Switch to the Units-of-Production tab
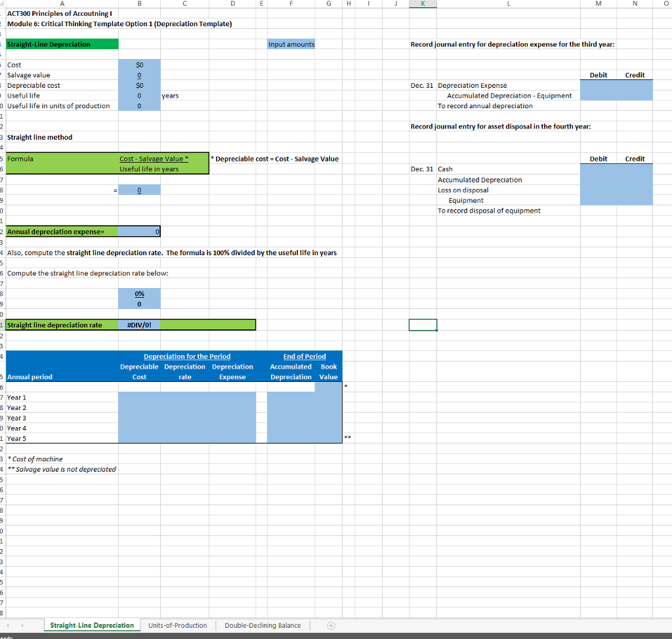 (x=177, y=625)
